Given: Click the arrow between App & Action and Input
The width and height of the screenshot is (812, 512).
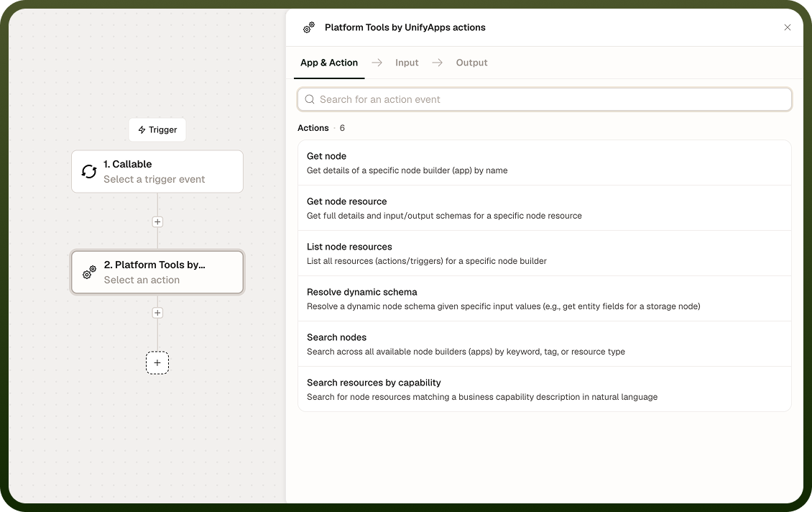Looking at the screenshot, I should coord(377,63).
